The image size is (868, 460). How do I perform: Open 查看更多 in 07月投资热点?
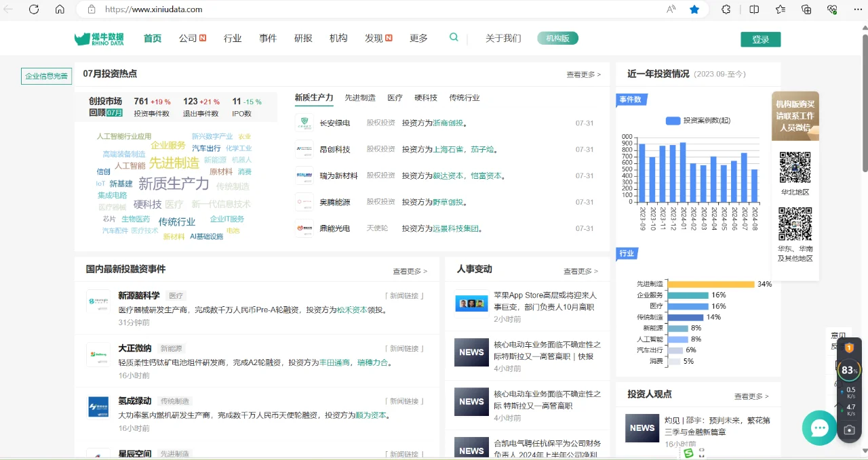coord(583,75)
